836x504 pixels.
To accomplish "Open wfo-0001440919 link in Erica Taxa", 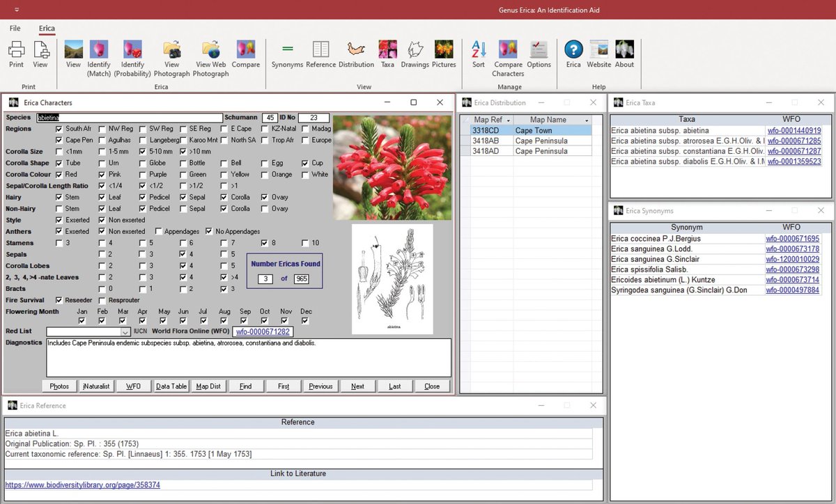I will pos(794,130).
